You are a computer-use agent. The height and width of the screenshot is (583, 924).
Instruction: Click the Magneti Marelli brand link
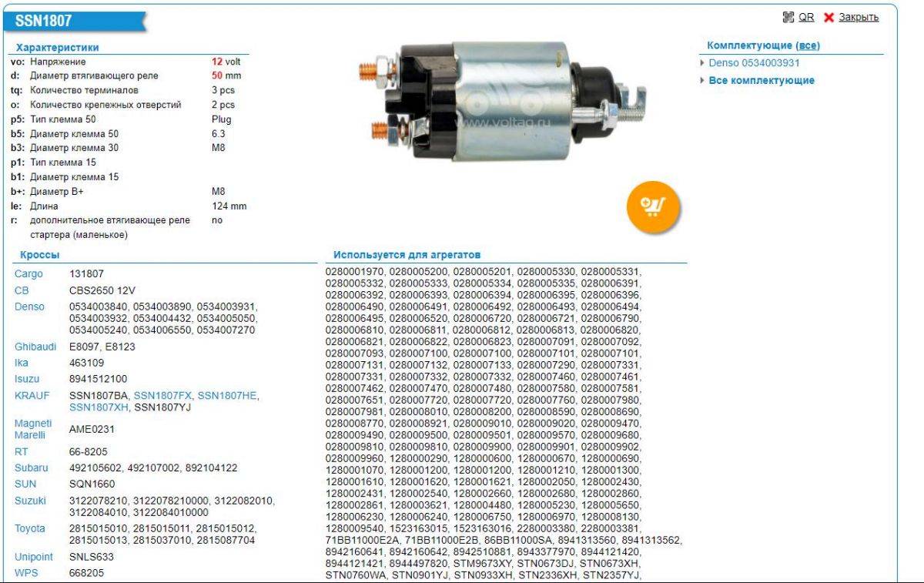33,429
